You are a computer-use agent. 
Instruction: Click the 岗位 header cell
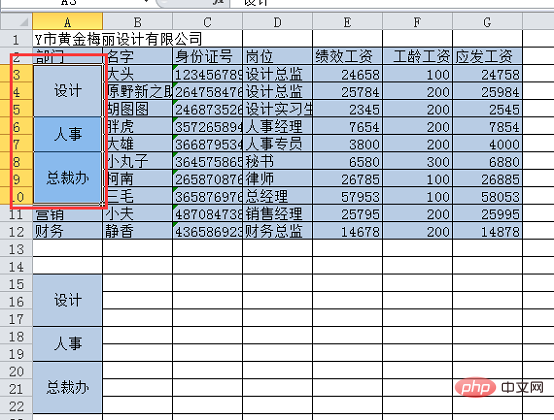pyautogui.click(x=277, y=57)
